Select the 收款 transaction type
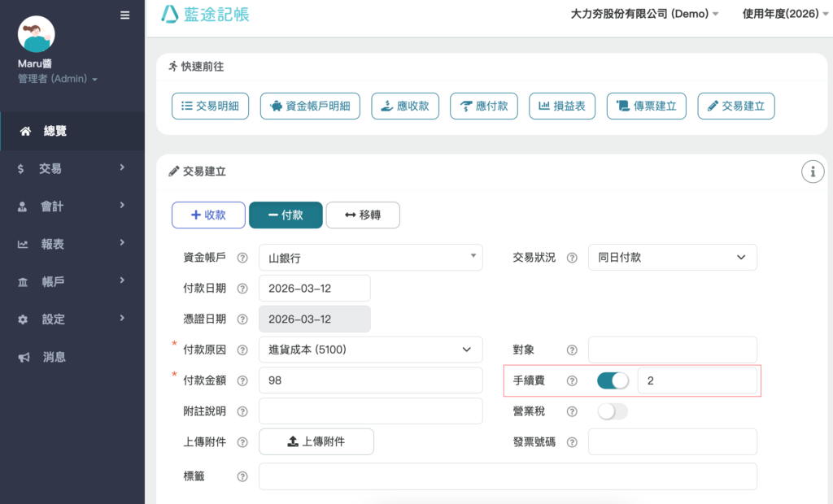Viewport: 833px width, 504px height. tap(208, 215)
